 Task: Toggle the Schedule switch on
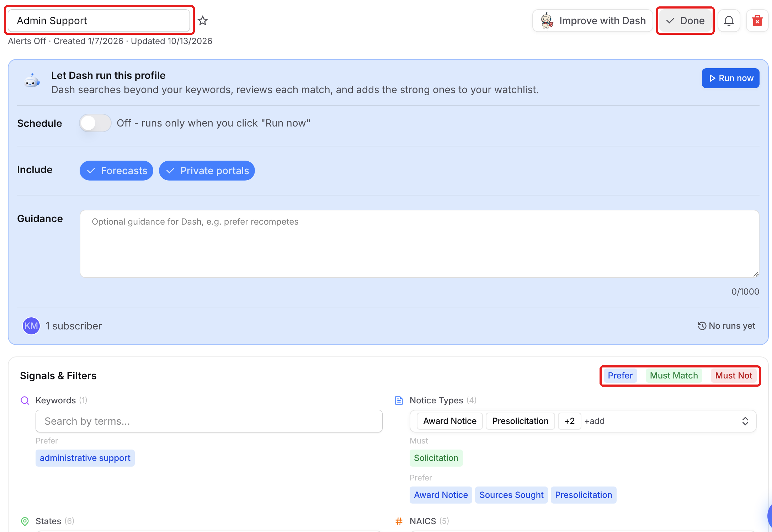coord(95,123)
